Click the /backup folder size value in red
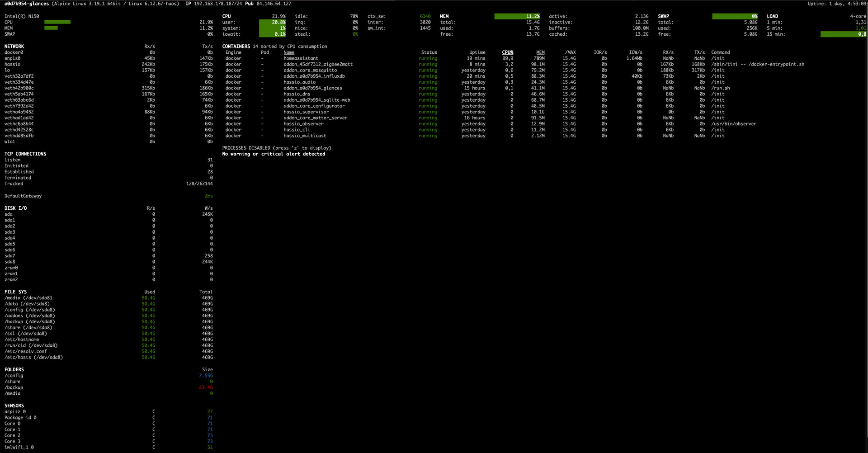This screenshot has width=868, height=453. coord(206,388)
